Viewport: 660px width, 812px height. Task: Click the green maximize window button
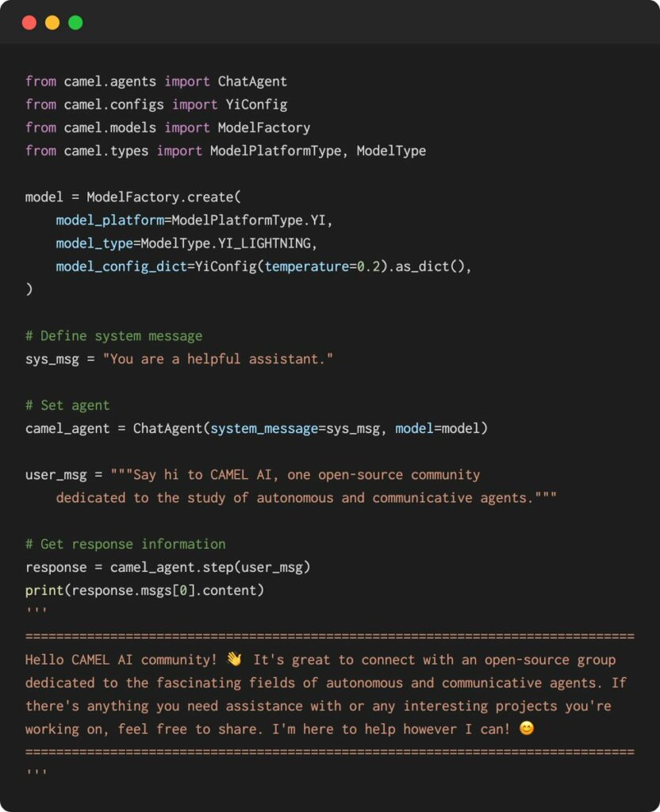75,22
